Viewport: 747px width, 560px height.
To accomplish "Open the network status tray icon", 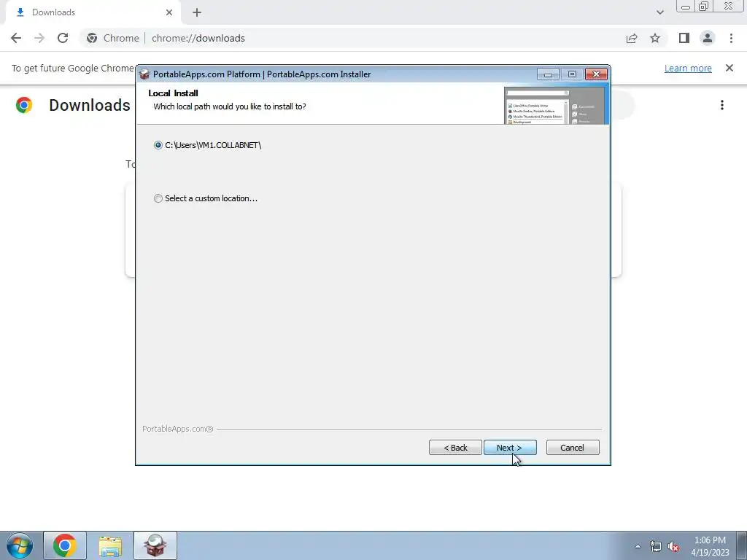I will click(x=656, y=546).
